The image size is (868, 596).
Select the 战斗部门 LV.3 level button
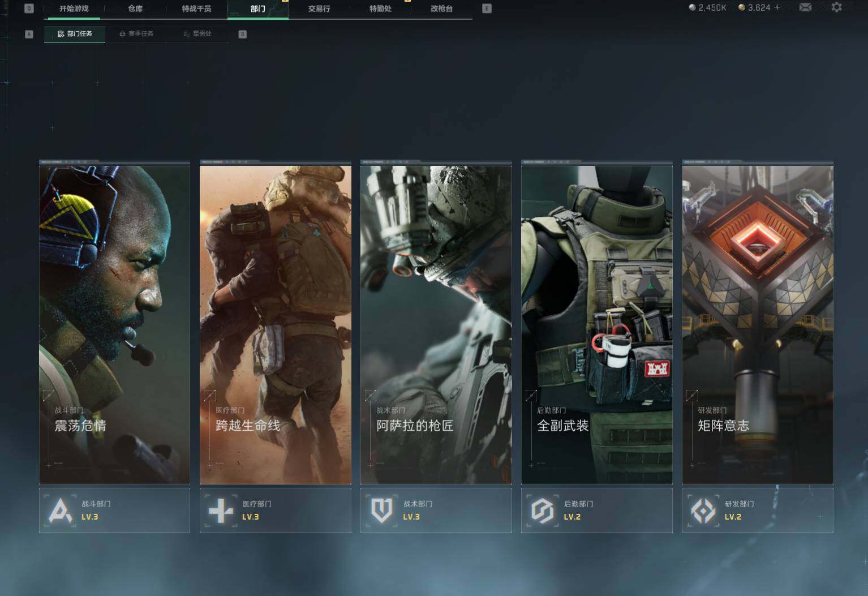click(114, 511)
